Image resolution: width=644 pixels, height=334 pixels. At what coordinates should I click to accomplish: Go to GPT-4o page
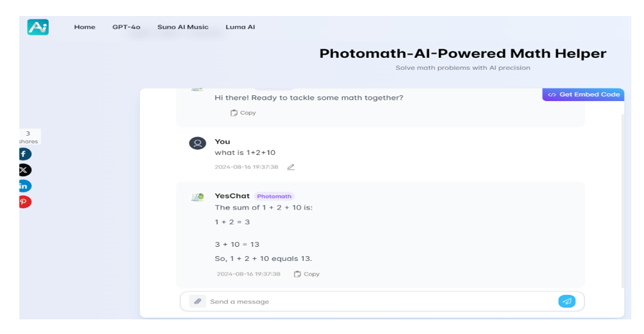(x=127, y=27)
